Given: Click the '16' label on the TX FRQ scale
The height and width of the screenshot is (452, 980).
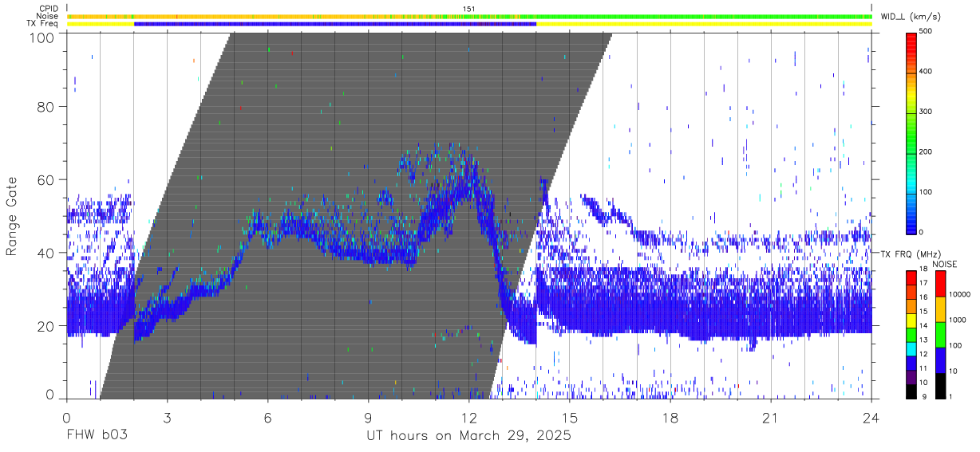Looking at the screenshot, I should tap(923, 297).
